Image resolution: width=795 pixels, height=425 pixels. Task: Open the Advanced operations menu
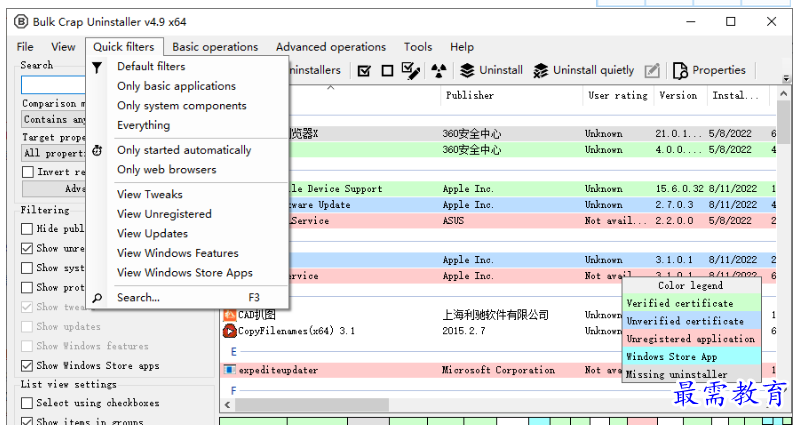(330, 47)
